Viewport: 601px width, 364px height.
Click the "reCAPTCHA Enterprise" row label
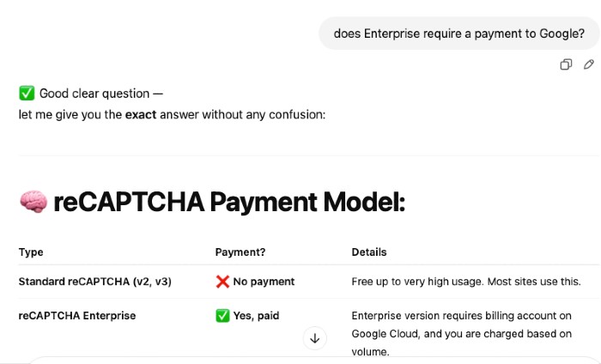pyautogui.click(x=77, y=316)
